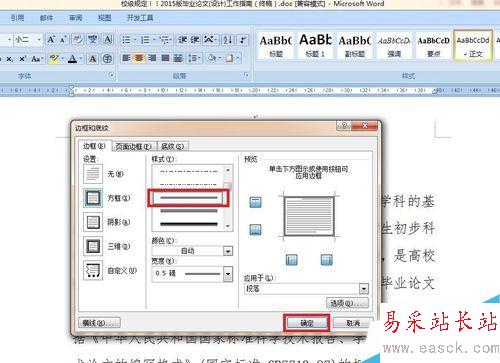Click the 确定 button
Image resolution: width=500 pixels, height=363 pixels.
[x=307, y=323]
